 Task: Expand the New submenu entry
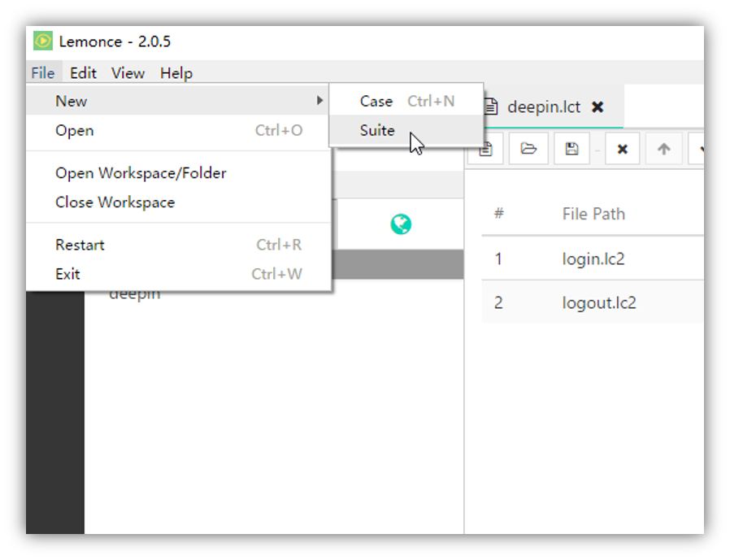(x=178, y=101)
